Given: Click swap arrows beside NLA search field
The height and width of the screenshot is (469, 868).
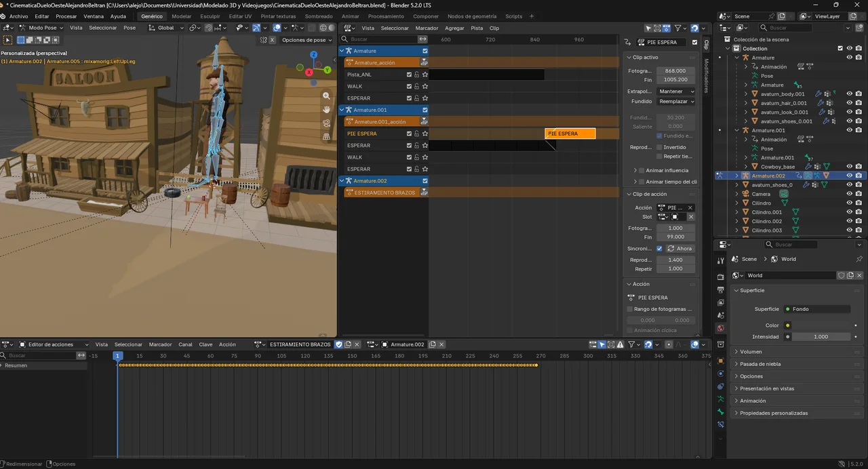Looking at the screenshot, I should coord(422,39).
